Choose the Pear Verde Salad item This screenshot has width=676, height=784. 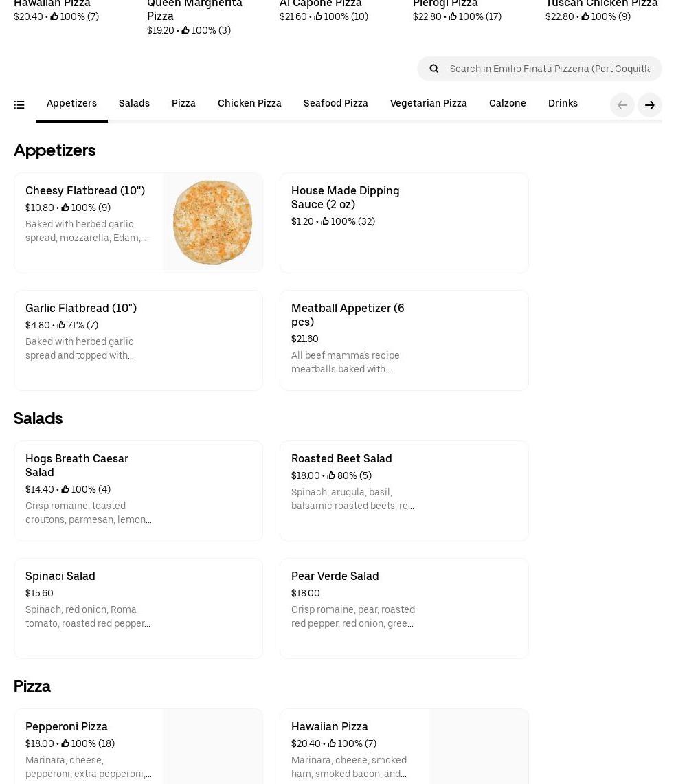click(x=404, y=608)
